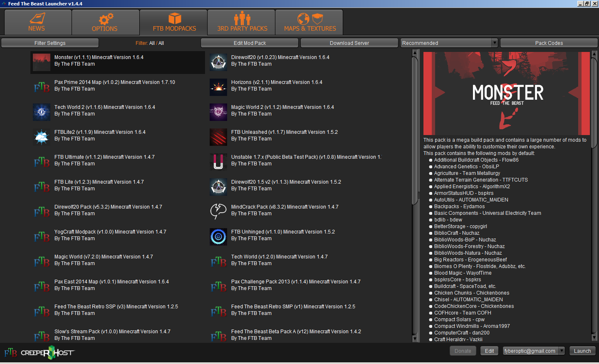Click the Horizons sunrise icon
Image resolution: width=599 pixels, height=364 pixels.
(218, 87)
